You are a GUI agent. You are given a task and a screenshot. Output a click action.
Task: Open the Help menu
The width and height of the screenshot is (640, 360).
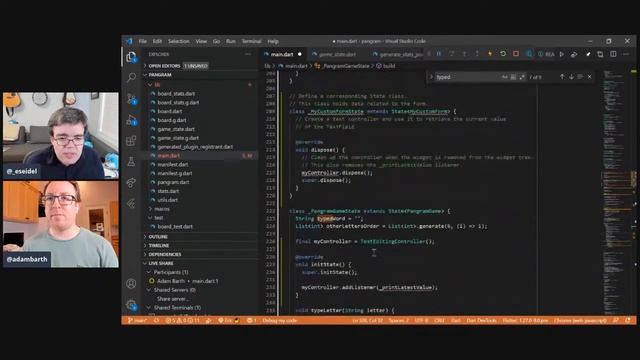click(273, 41)
